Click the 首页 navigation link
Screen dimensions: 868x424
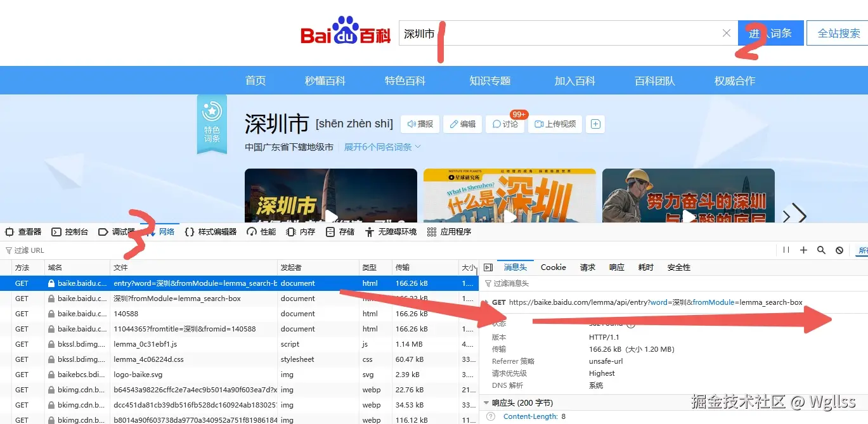click(256, 80)
